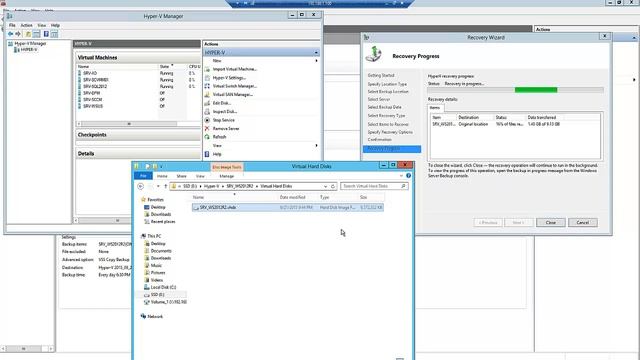640x360 pixels.
Task: Expand Hyper-V breadcrumb arrow in Explorer address bar
Action: (x=222, y=186)
